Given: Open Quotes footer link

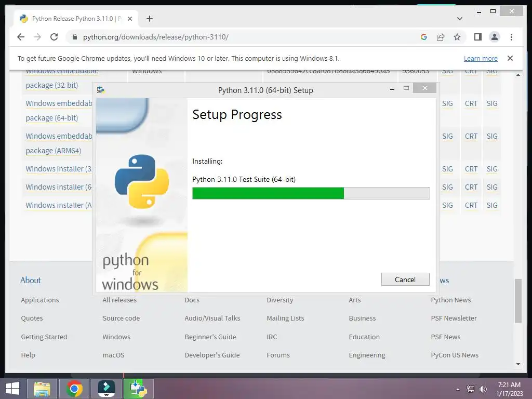Looking at the screenshot, I should (32, 318).
